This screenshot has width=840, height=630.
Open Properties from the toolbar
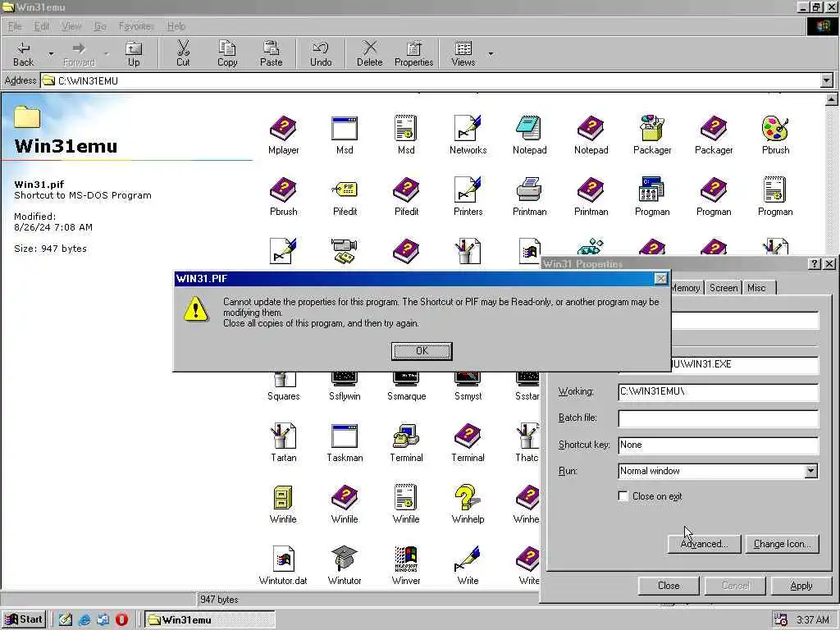coord(413,53)
